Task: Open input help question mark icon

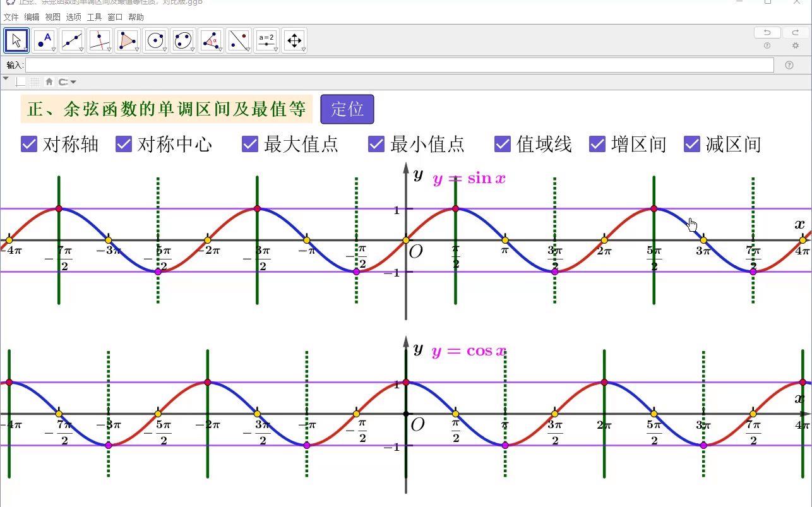Action: point(789,65)
